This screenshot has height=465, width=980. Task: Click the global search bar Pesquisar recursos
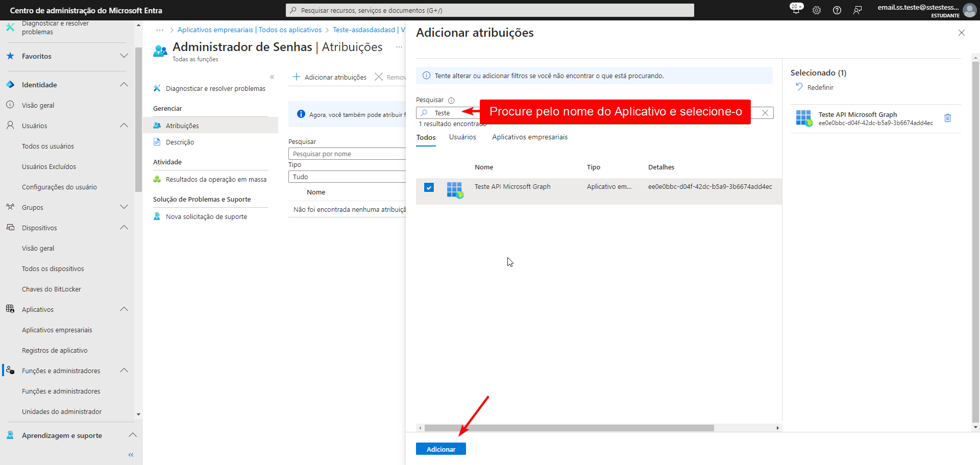pos(490,10)
